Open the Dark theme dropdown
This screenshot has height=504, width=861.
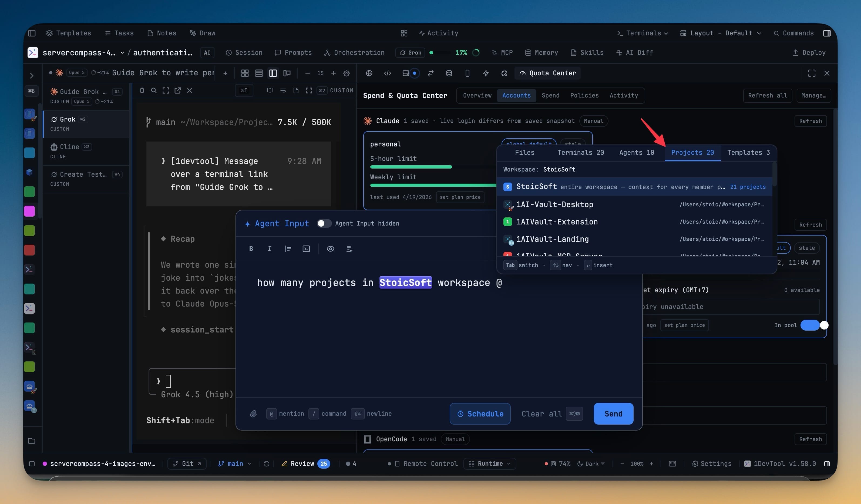pos(591,464)
